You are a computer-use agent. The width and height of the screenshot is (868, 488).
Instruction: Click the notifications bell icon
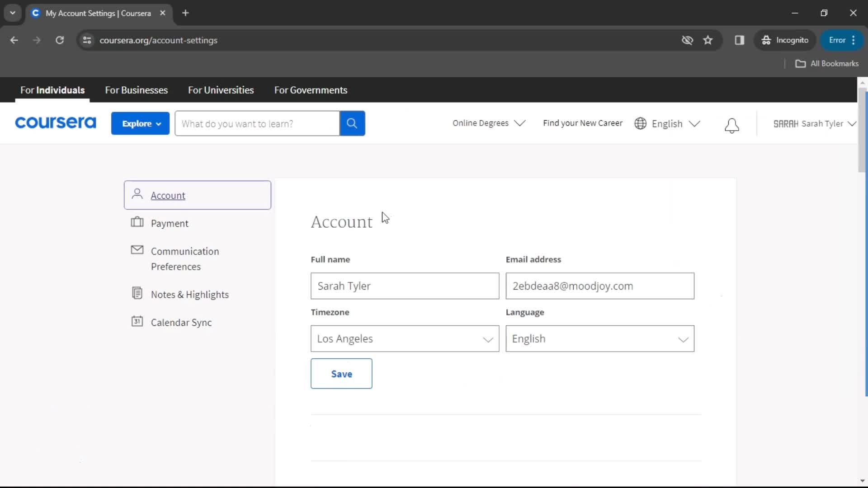pyautogui.click(x=732, y=123)
